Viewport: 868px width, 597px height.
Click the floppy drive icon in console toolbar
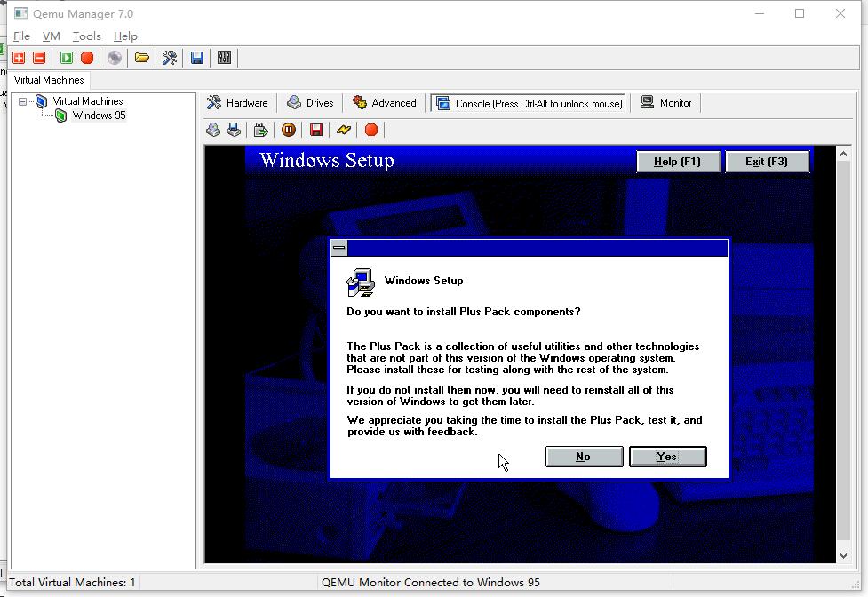[x=234, y=130]
